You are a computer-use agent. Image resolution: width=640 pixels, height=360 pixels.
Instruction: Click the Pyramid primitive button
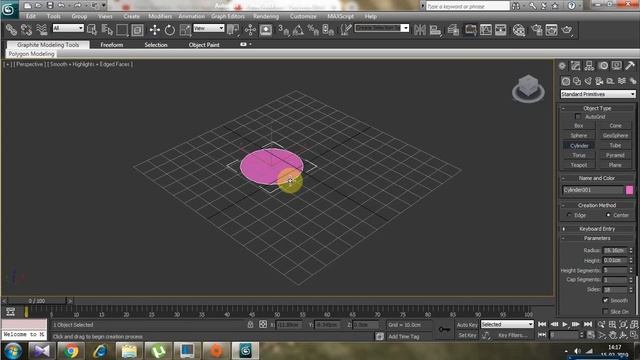(x=615, y=156)
